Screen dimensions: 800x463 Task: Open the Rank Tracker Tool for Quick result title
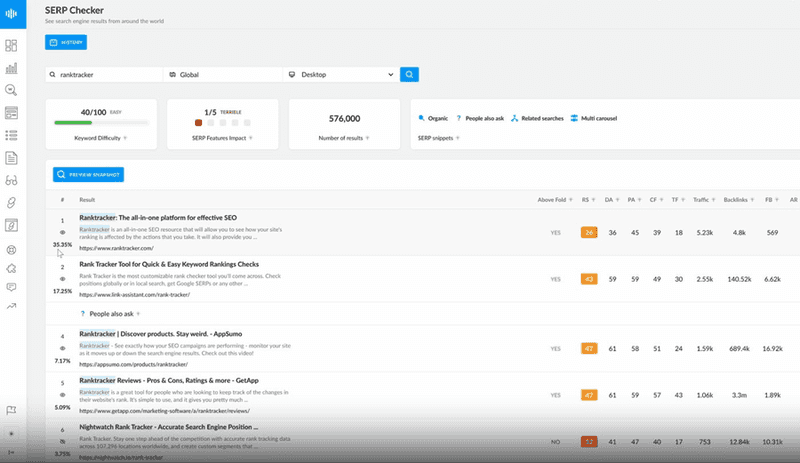[x=169, y=264]
